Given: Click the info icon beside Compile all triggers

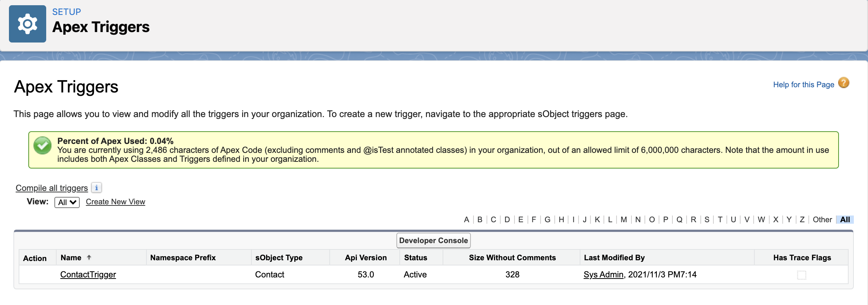Looking at the screenshot, I should (96, 188).
